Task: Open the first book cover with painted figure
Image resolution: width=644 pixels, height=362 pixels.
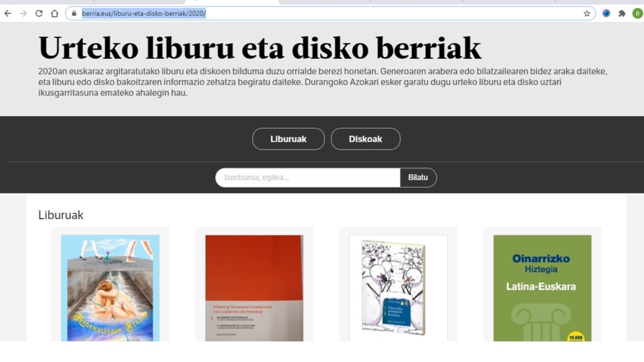Action: [x=110, y=288]
